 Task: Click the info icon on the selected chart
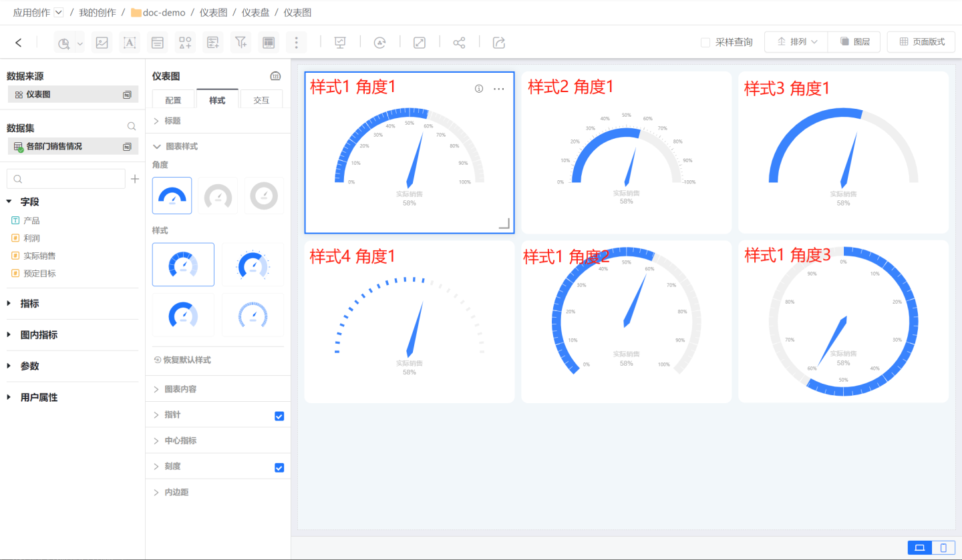[x=479, y=89]
